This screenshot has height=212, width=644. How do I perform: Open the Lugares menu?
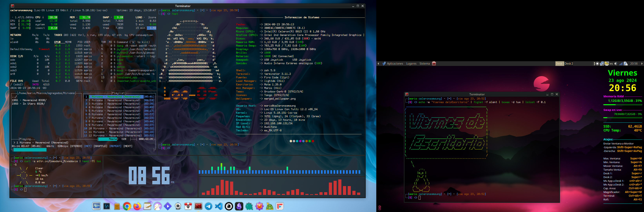tap(411, 64)
